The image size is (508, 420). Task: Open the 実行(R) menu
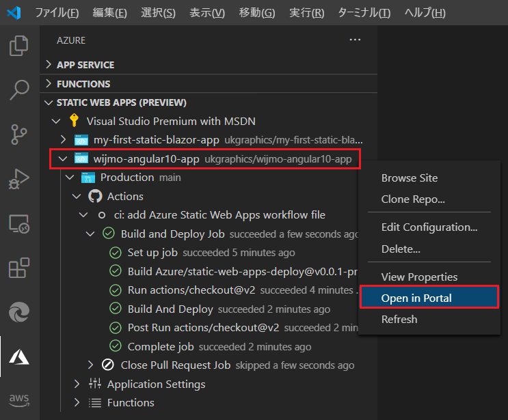[x=306, y=12]
